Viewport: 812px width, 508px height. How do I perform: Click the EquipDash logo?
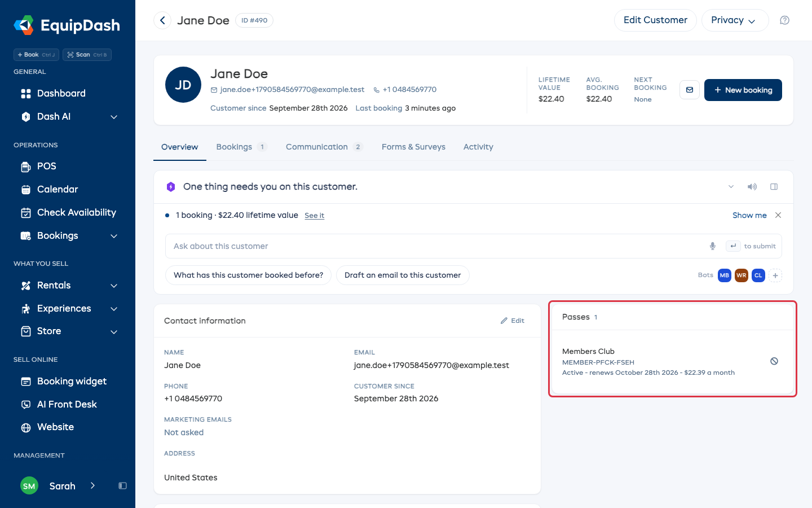click(x=67, y=25)
